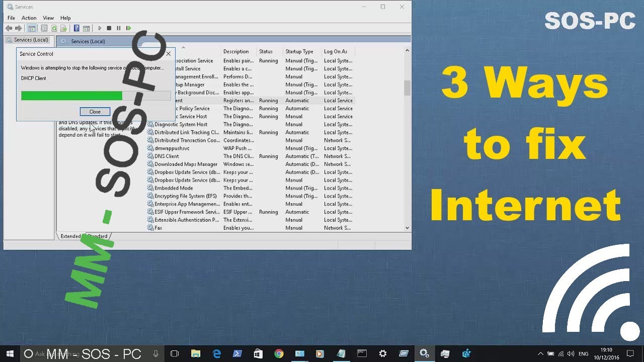Click gear icon of Downloaded Maps Manager

tap(150, 164)
